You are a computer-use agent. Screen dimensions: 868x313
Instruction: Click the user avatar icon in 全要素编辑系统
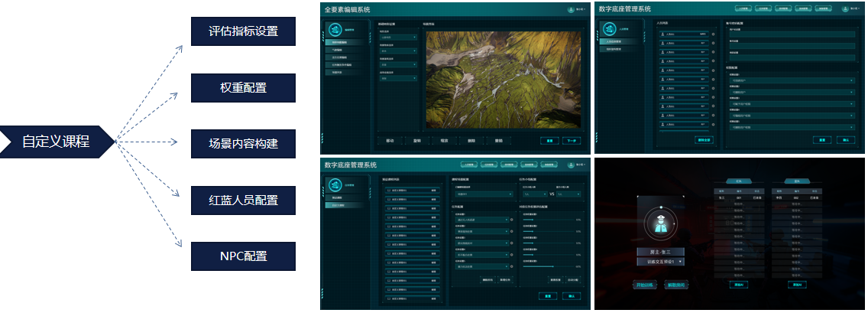[x=571, y=9]
